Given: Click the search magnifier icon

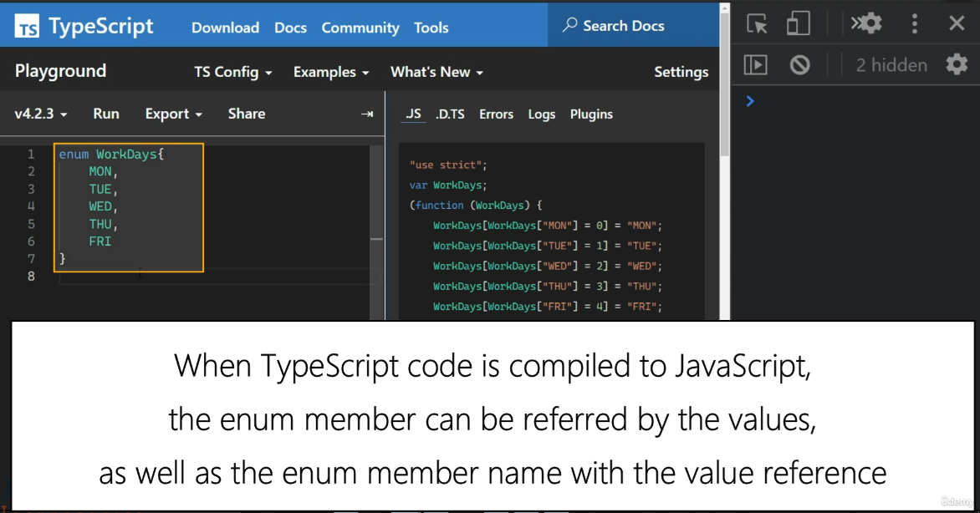Looking at the screenshot, I should tap(569, 25).
